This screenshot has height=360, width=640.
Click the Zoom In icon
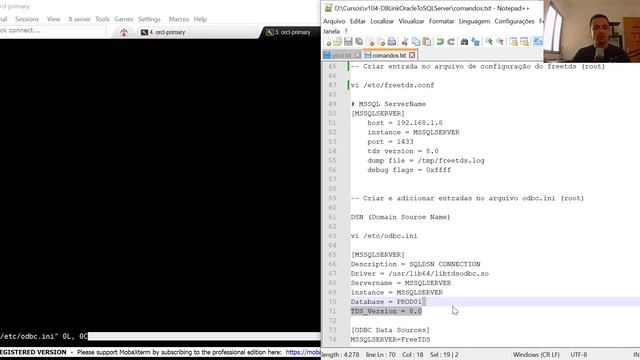click(x=489, y=42)
